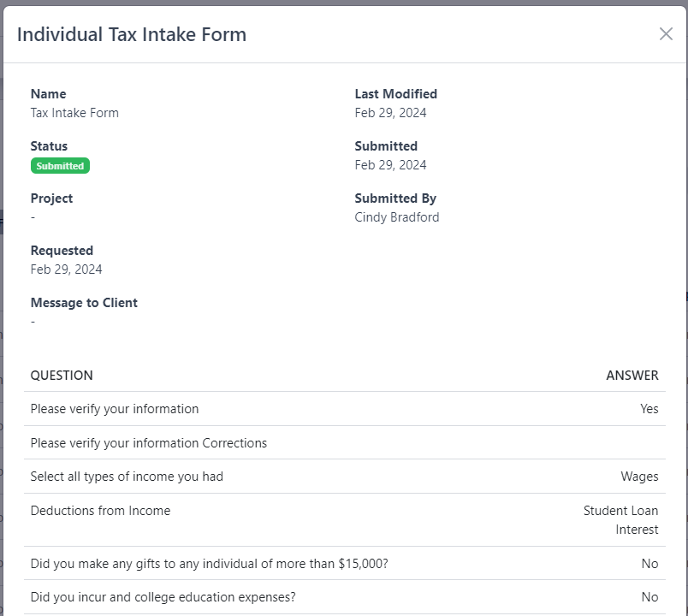The image size is (688, 616).
Task: Click the green Submitted status badge
Action: pos(60,165)
